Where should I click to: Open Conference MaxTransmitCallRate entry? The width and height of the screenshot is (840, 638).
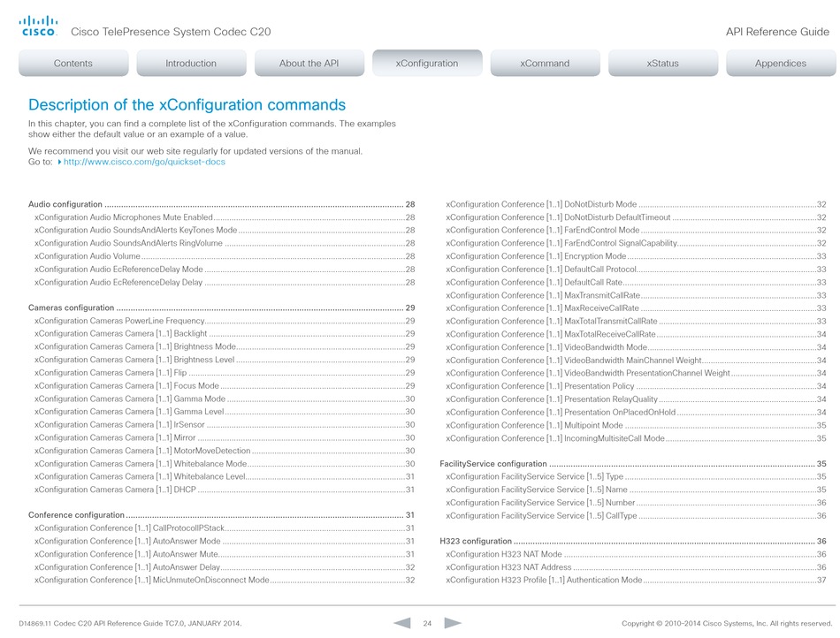tap(636, 295)
